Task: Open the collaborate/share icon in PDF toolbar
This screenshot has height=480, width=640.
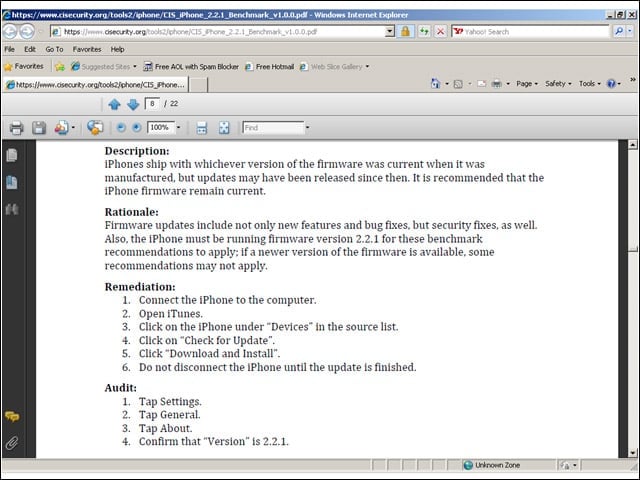Action: click(95, 128)
